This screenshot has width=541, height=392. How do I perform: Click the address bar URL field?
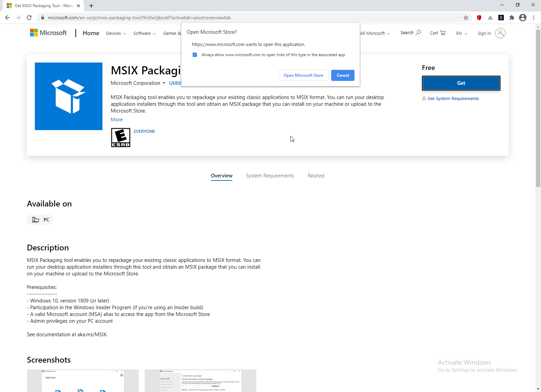click(x=251, y=18)
